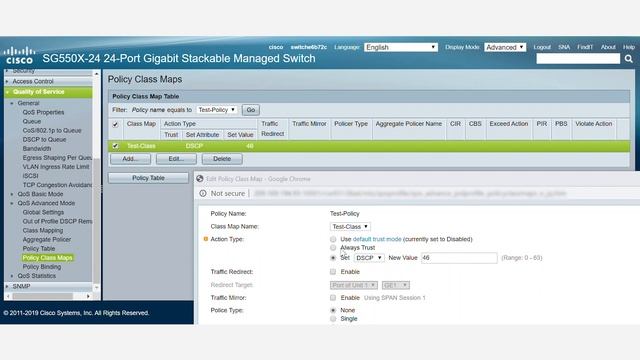
Task: Open Class Mapping in sidebar
Action: tap(43, 231)
